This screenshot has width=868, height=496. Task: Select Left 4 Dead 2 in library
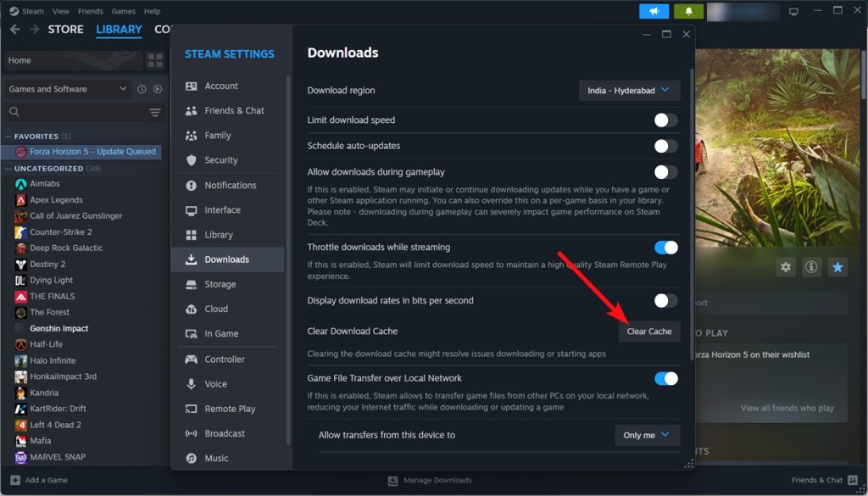pos(55,425)
